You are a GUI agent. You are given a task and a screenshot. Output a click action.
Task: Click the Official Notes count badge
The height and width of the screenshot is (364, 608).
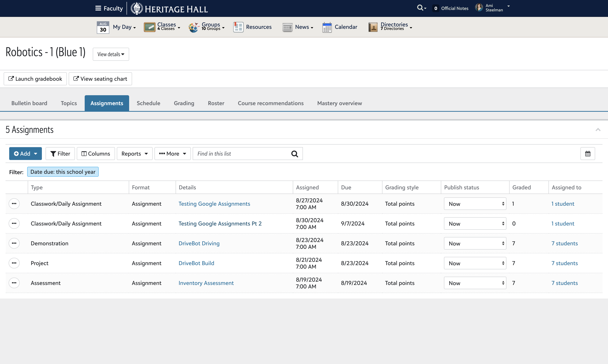(436, 8)
